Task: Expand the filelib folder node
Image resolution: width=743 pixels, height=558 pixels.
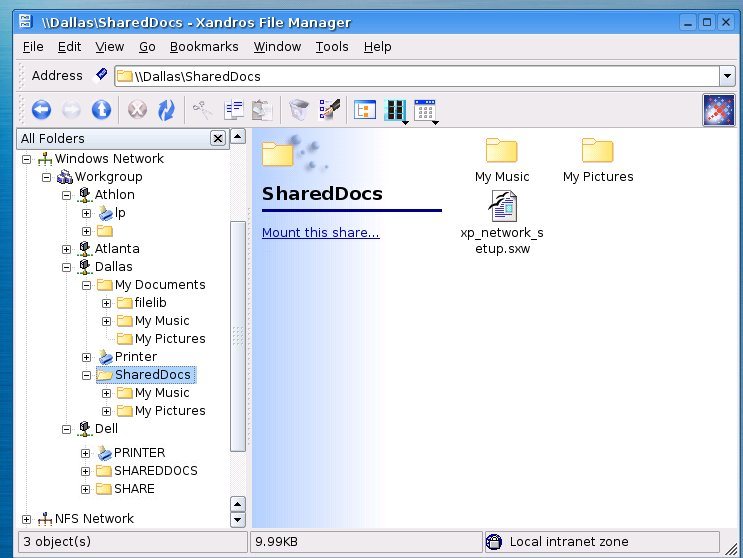Action: (x=107, y=303)
